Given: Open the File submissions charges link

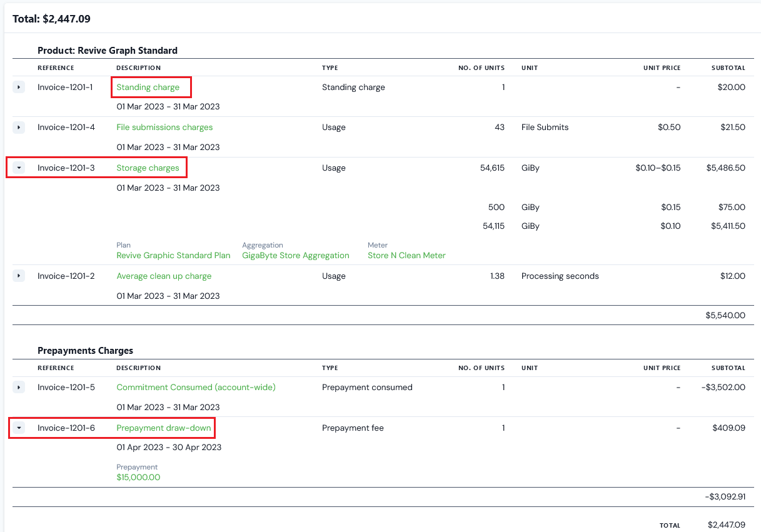Looking at the screenshot, I should (164, 127).
